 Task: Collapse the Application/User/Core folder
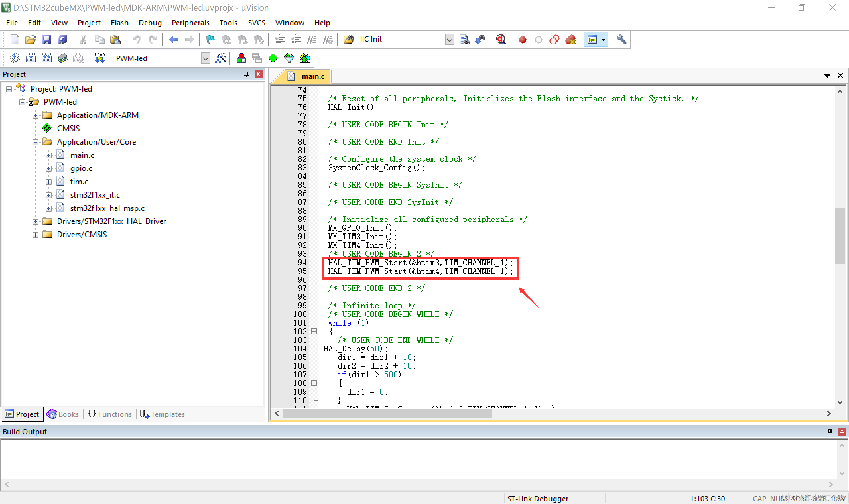pyautogui.click(x=35, y=142)
